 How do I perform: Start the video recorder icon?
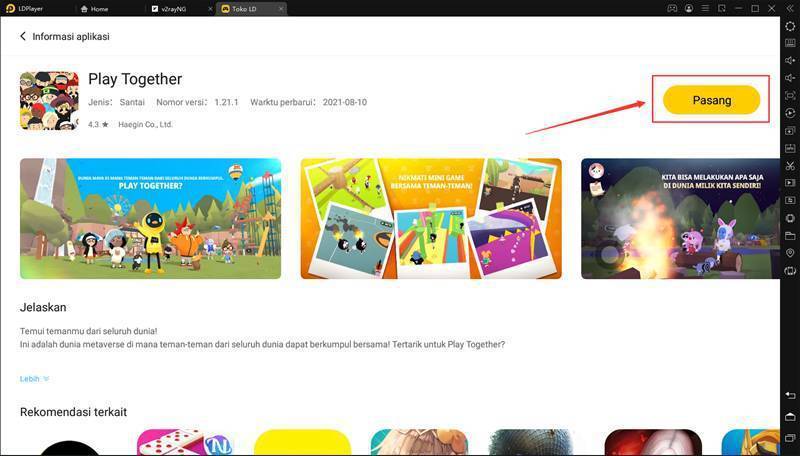coord(790,183)
